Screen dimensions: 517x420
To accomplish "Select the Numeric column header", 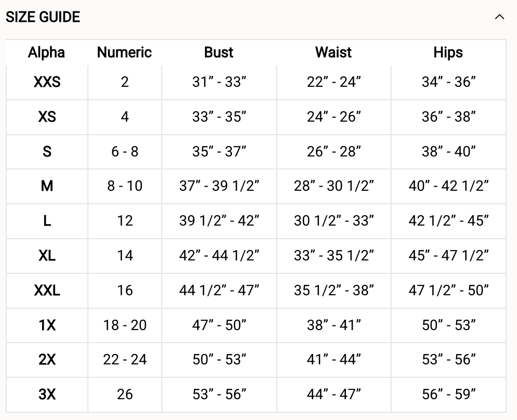I will 124,52.
